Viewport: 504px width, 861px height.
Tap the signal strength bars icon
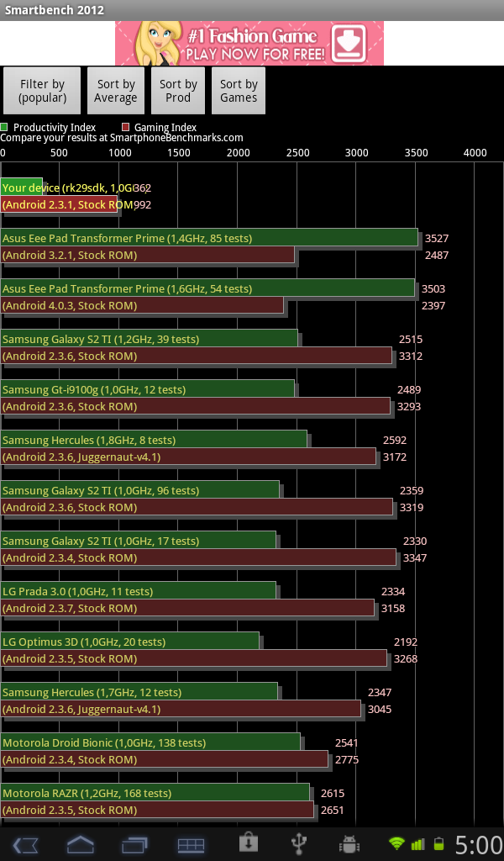tap(417, 844)
